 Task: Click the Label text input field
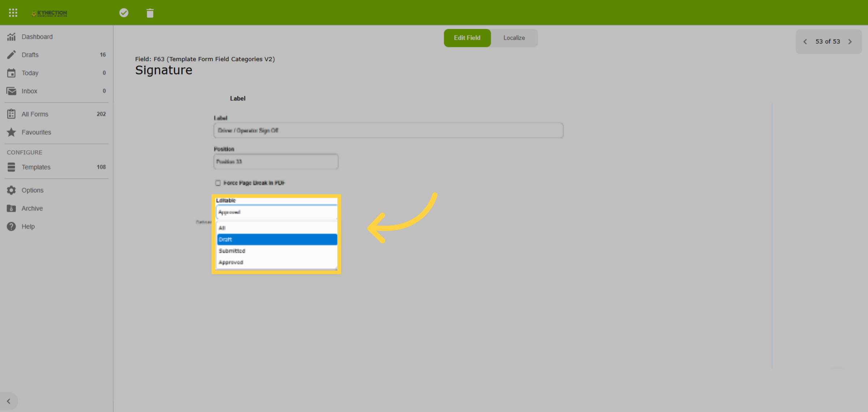(x=388, y=130)
